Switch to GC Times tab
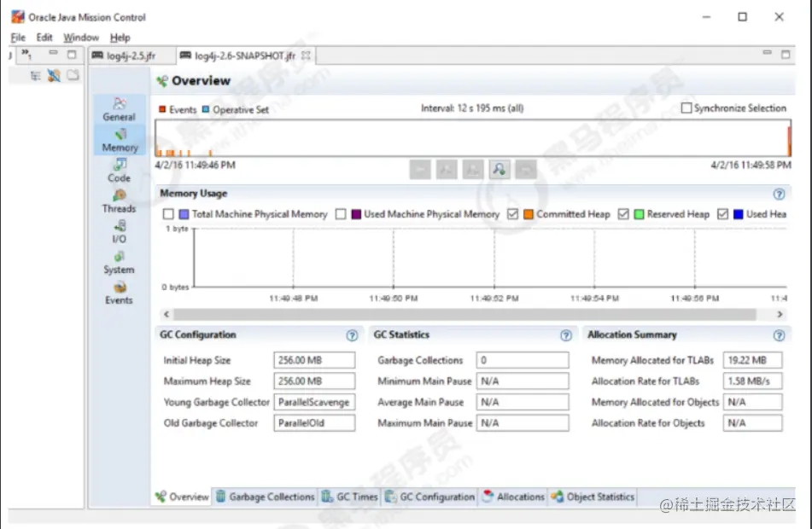812x529 pixels. (x=349, y=497)
